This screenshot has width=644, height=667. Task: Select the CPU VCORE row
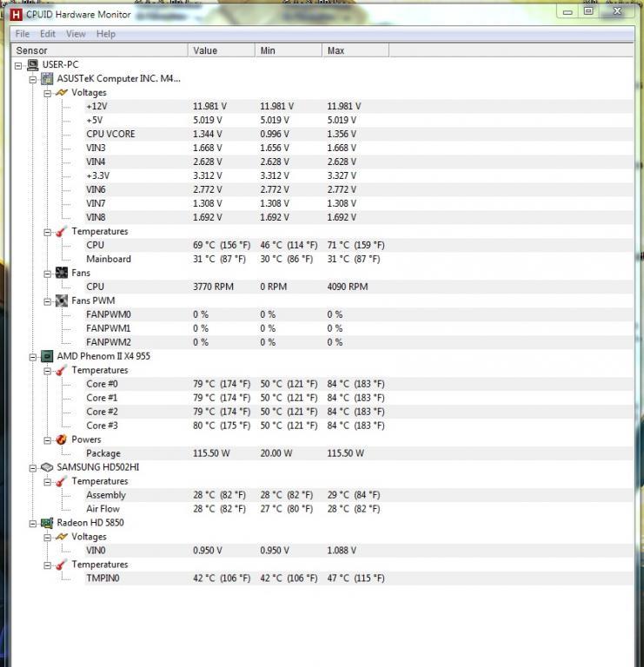(x=359, y=134)
